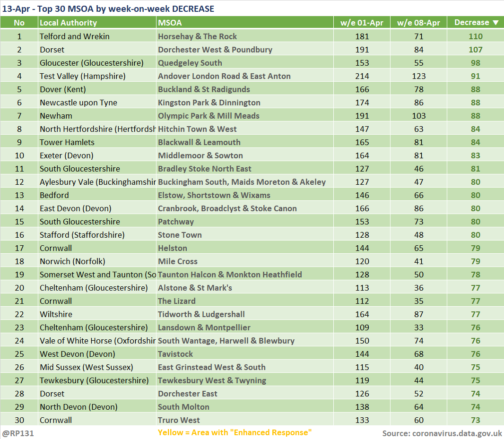Select cell 'South Wantage, Harwell & Blewbury'
The width and height of the screenshot is (504, 439).
click(x=244, y=341)
